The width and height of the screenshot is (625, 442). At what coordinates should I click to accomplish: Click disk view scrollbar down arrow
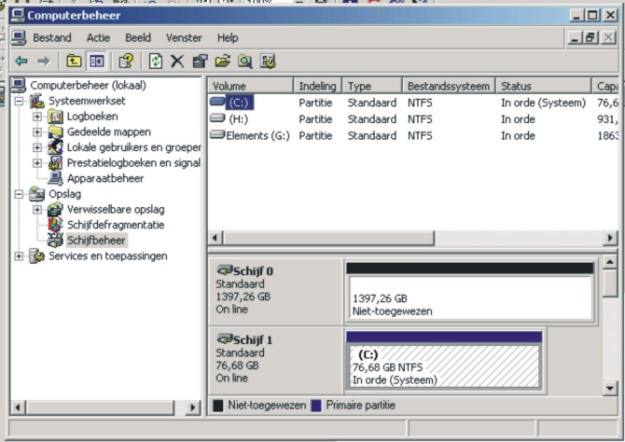pos(610,388)
